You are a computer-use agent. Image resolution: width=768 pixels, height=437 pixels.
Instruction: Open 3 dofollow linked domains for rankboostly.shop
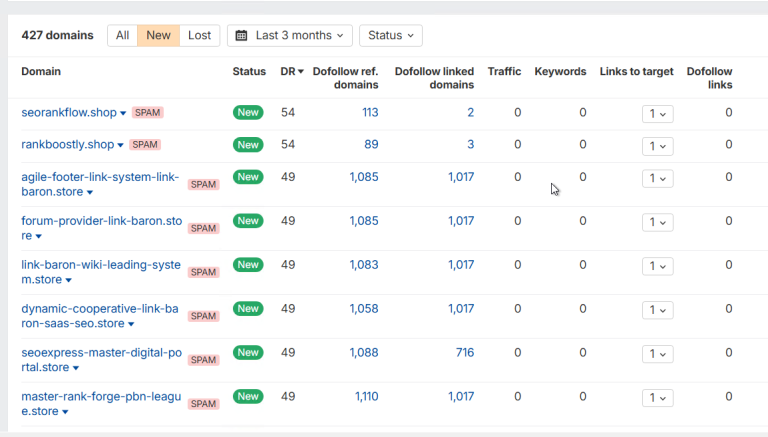tap(470, 145)
